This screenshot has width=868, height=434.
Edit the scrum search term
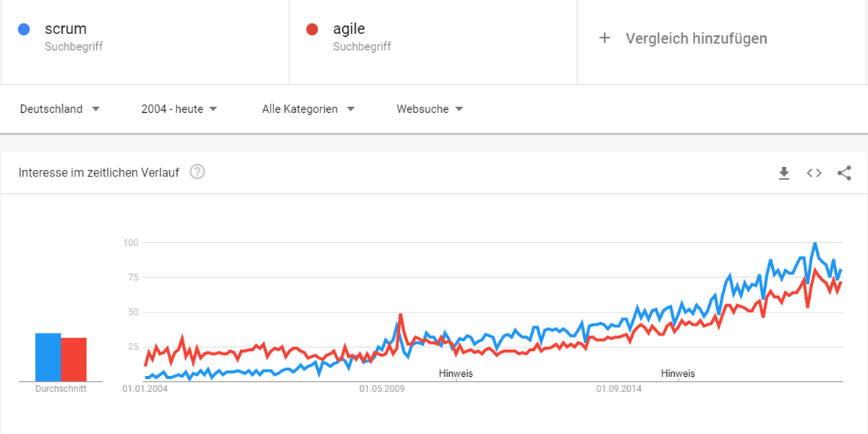66,29
